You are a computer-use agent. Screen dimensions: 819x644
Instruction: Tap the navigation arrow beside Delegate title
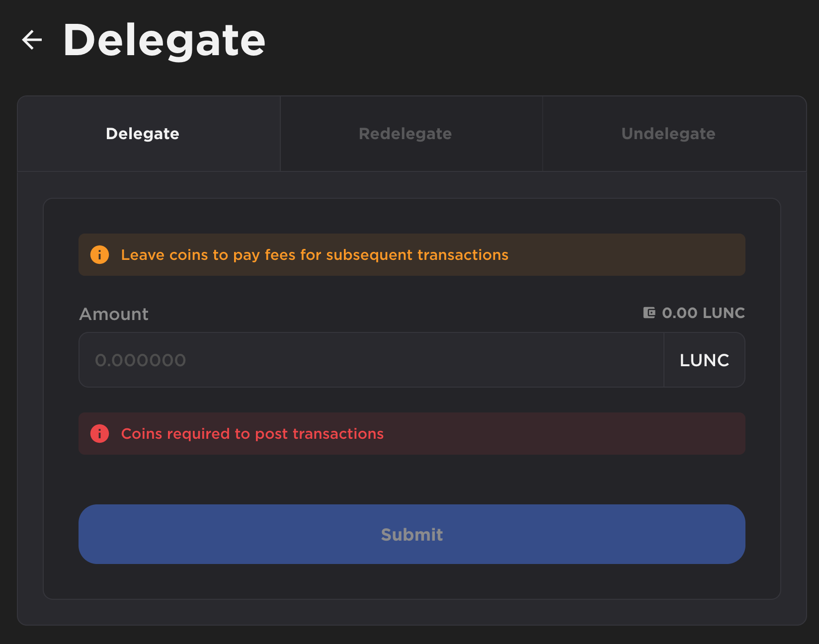[32, 39]
